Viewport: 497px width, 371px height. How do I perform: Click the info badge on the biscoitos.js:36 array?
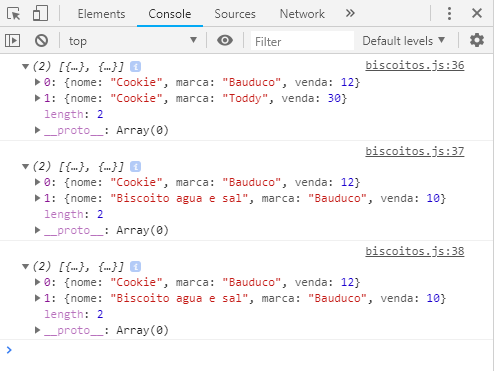pos(135,67)
